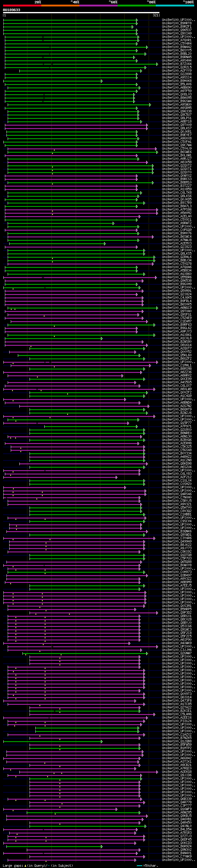This screenshot has height=868, width=197.
Task: Open hit UniRef100_A7PS86
Action: [x=177, y=210]
